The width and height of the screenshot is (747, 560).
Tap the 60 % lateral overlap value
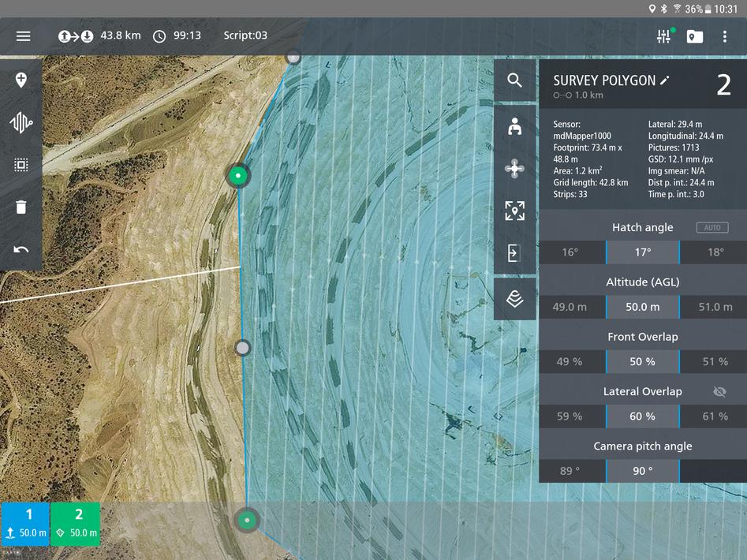643,416
